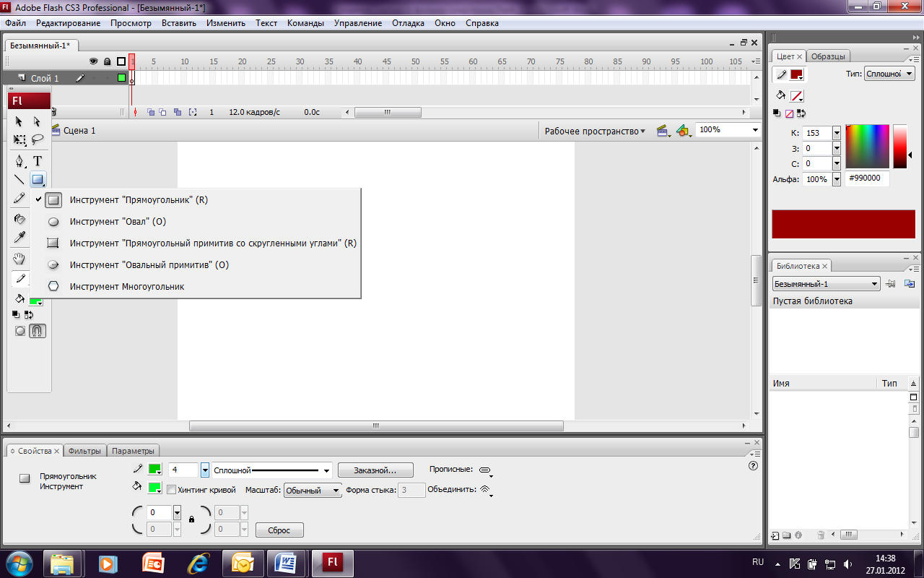Image resolution: width=924 pixels, height=578 pixels.
Task: Select the Pencil tool
Action: [x=19, y=198]
